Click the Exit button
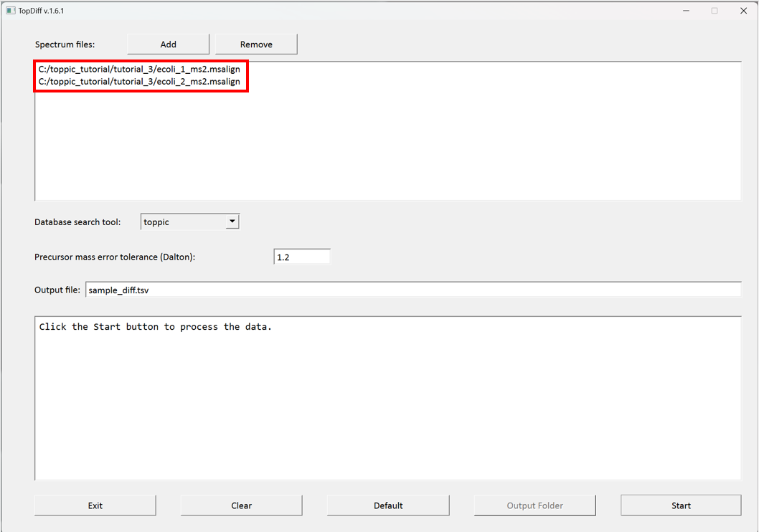 (95, 505)
